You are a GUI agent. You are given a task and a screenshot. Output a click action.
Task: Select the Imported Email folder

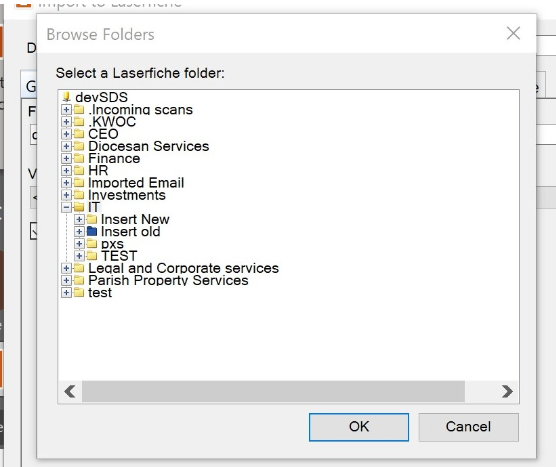(136, 183)
